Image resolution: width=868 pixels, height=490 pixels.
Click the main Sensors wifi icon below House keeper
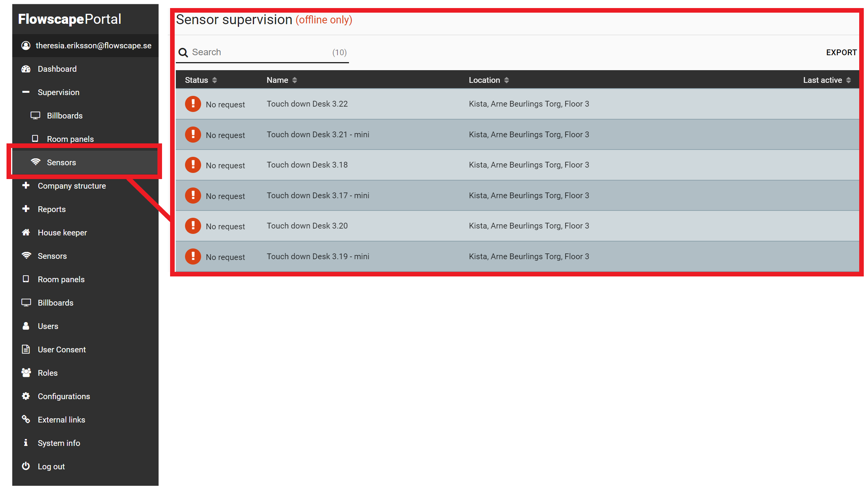tap(26, 255)
